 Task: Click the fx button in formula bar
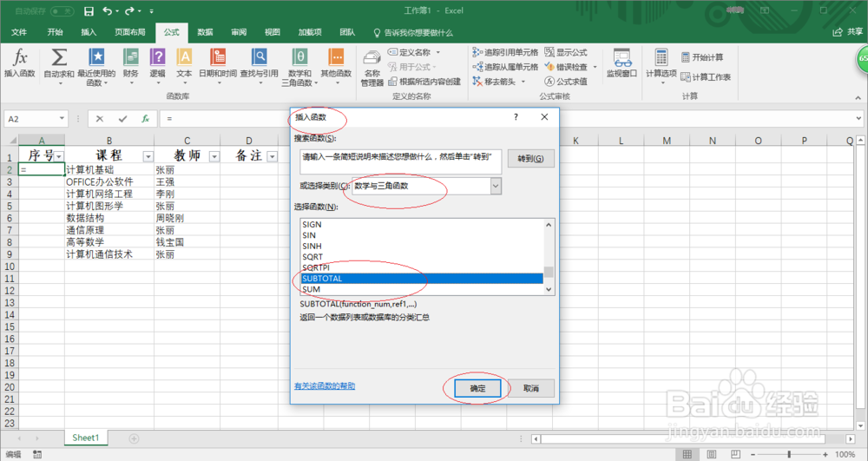coord(145,118)
